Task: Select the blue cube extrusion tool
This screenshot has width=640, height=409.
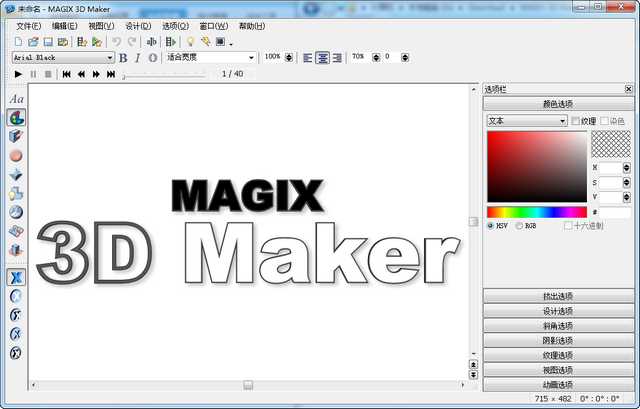Action: click(x=16, y=136)
